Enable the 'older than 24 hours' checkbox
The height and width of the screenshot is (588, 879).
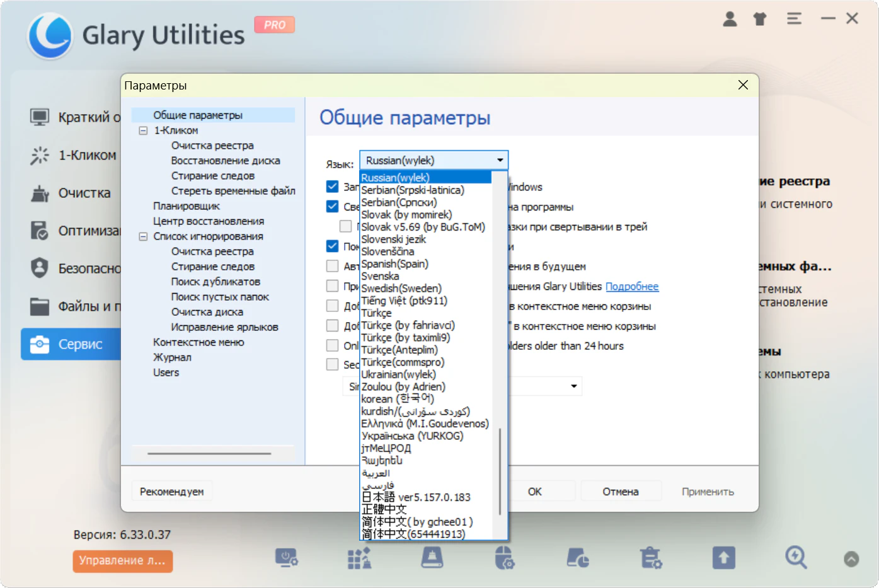pos(332,345)
